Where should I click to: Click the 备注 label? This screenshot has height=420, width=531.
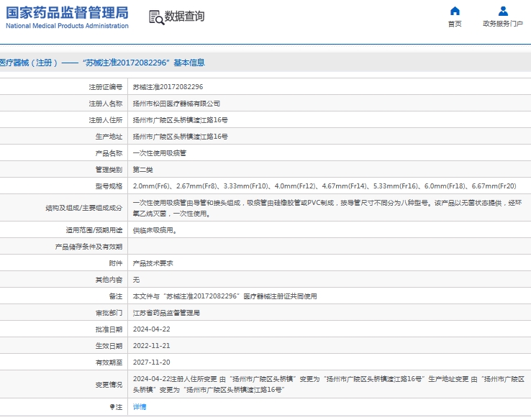point(115,296)
